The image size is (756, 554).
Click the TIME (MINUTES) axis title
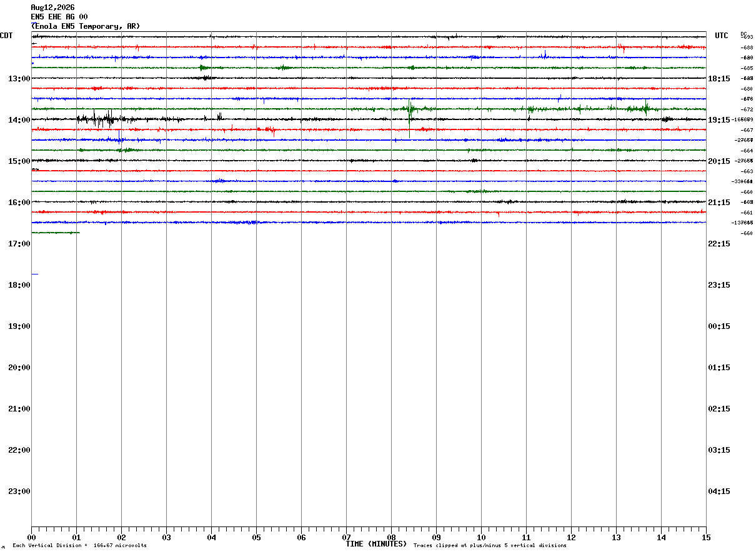tap(376, 544)
